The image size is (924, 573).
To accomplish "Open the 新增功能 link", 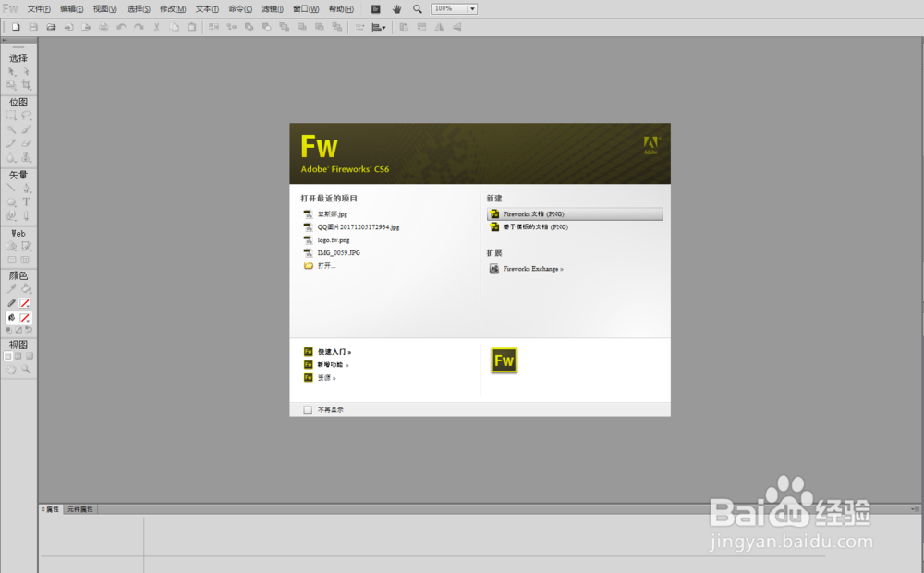I will 326,365.
